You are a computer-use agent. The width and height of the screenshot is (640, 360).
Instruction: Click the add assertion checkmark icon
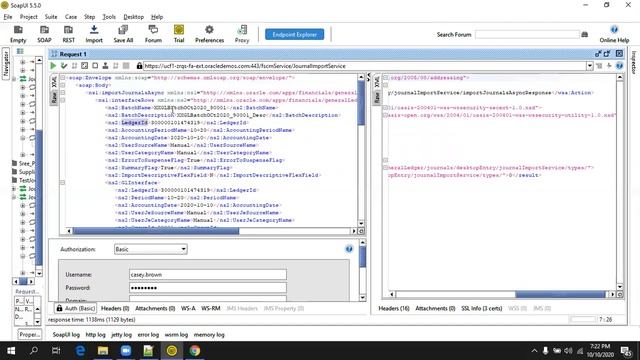64,66
